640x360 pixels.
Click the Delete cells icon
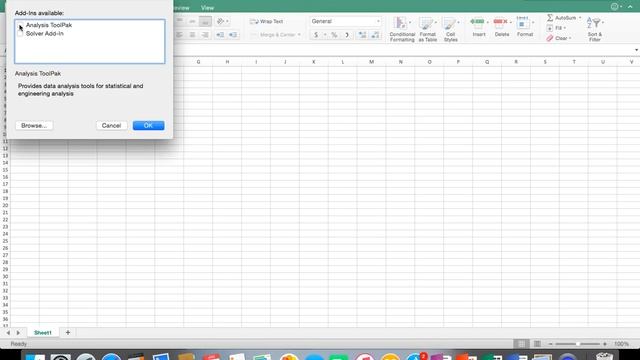[x=500, y=22]
